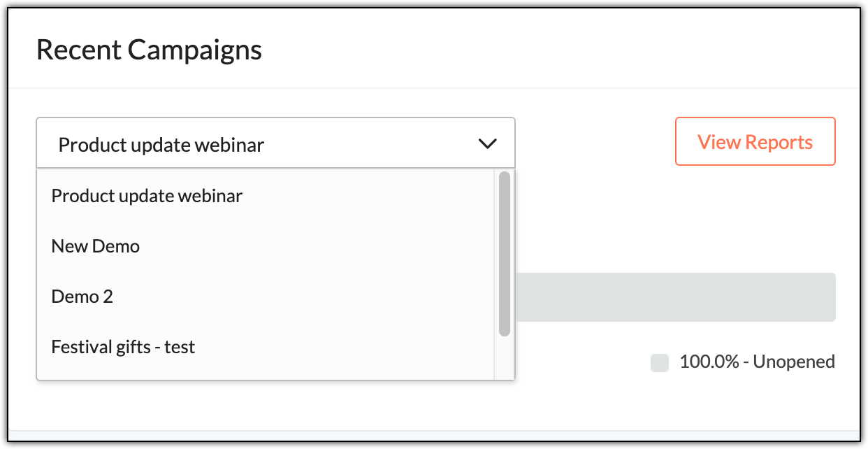Pick Demo 2 from the campaign list
The image size is (868, 449).
point(82,297)
